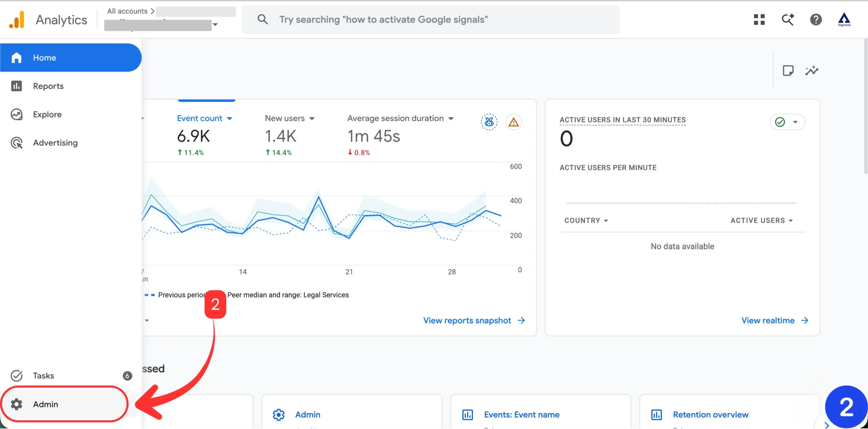This screenshot has width=868, height=429.
Task: Click the benchmarking medal icon
Action: [489, 122]
